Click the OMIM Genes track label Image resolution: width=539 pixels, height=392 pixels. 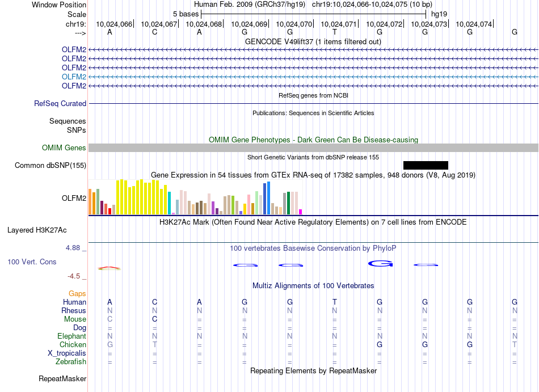64,147
